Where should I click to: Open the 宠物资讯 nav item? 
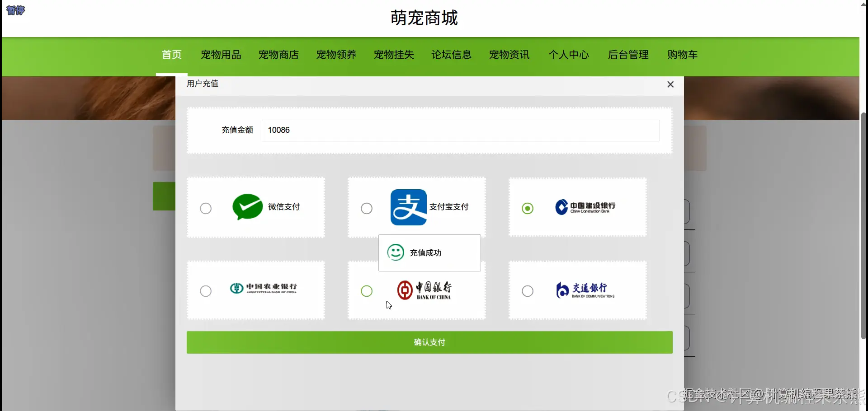[509, 55]
